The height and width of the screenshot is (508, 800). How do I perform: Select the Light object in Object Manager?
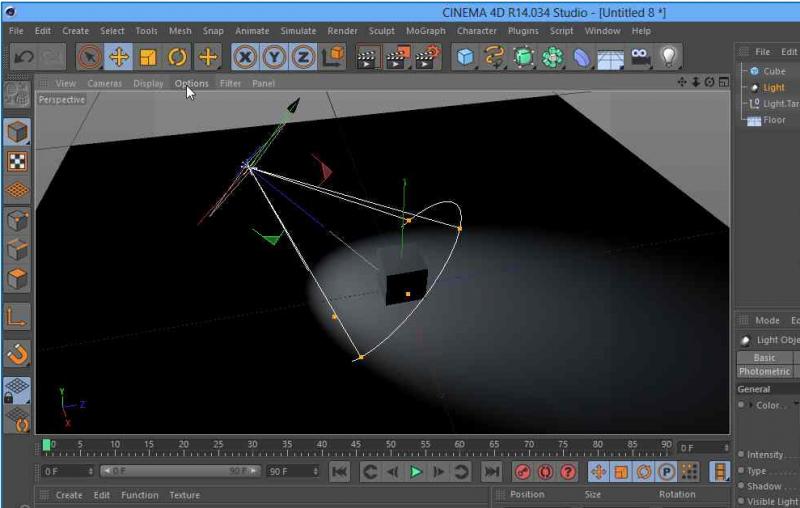(773, 88)
